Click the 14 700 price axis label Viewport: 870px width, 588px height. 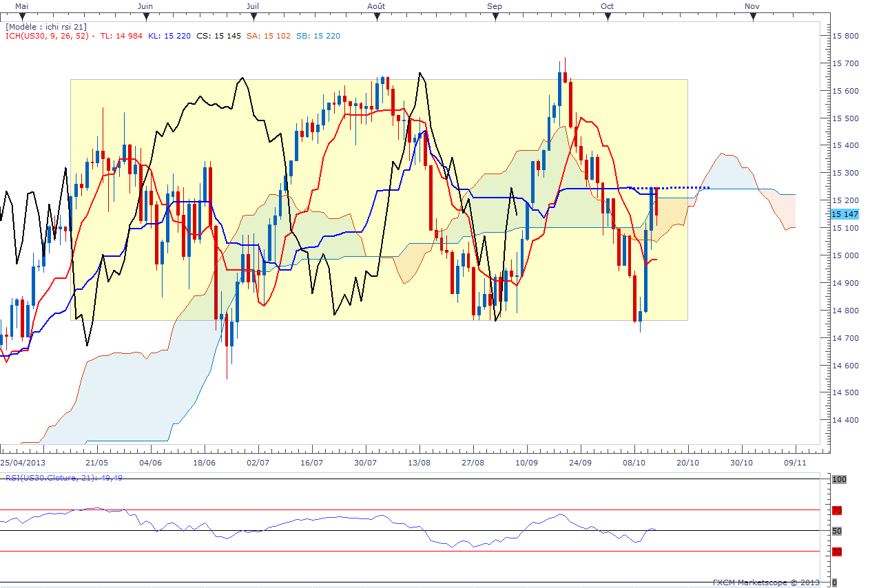tap(845, 338)
